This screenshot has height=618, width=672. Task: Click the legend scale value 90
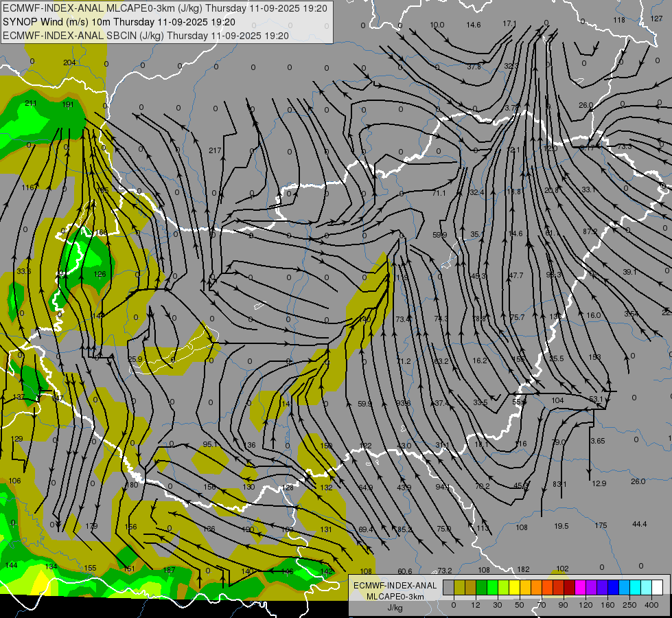(563, 605)
